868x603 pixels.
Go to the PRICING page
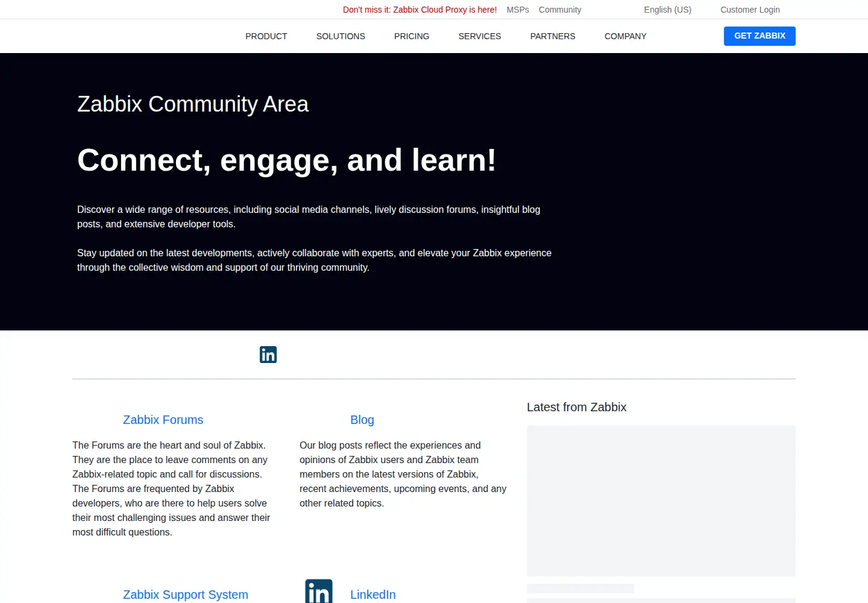click(412, 36)
